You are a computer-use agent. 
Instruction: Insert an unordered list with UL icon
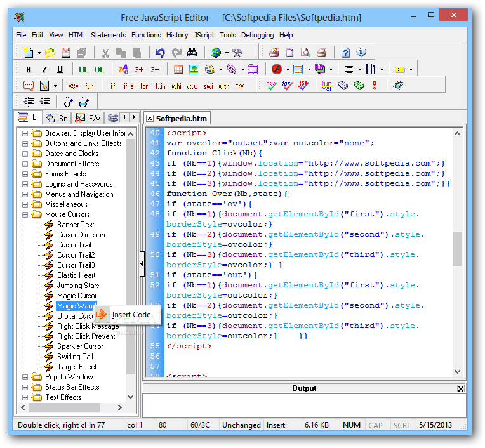tap(83, 69)
